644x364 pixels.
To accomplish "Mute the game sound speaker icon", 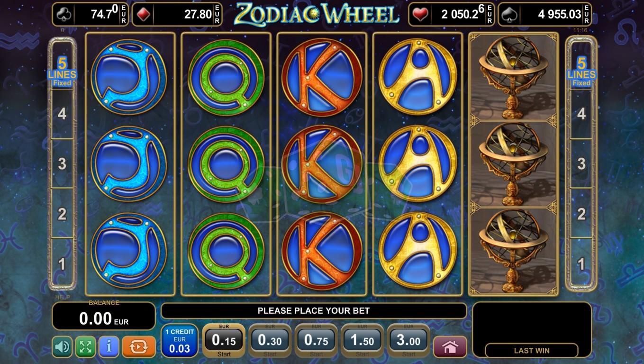I will point(62,347).
